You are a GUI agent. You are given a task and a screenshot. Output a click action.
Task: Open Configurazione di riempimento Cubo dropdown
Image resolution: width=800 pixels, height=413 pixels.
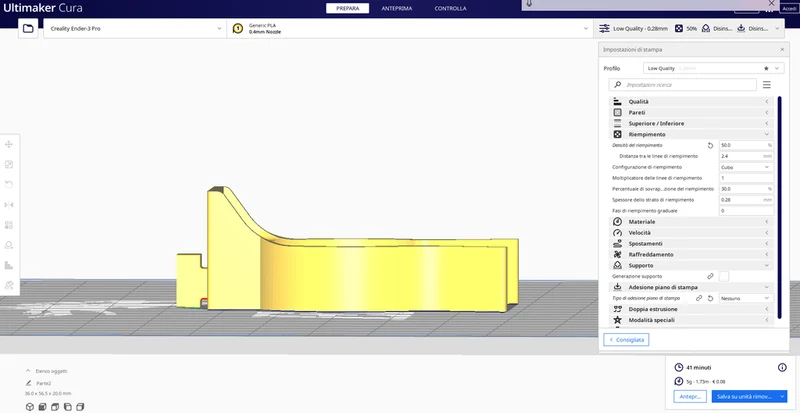click(746, 167)
